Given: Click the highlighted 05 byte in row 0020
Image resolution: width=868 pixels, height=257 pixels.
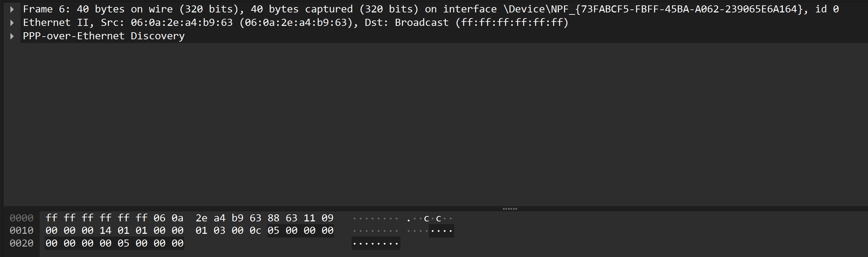Looking at the screenshot, I should pos(123,243).
